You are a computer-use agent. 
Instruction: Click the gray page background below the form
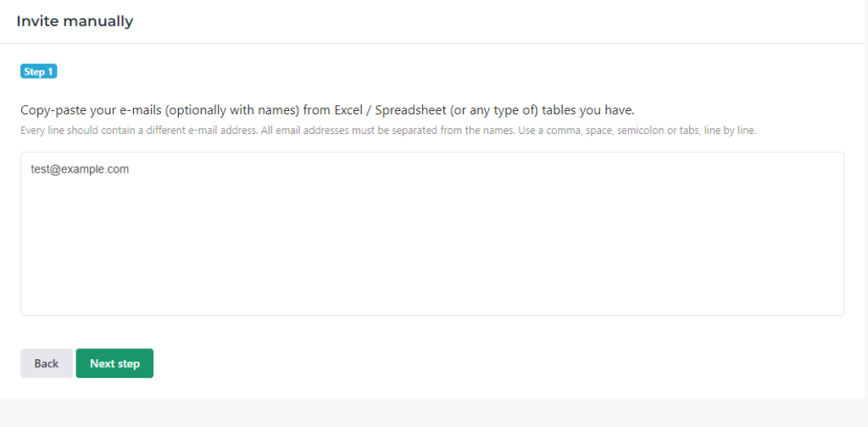434,413
